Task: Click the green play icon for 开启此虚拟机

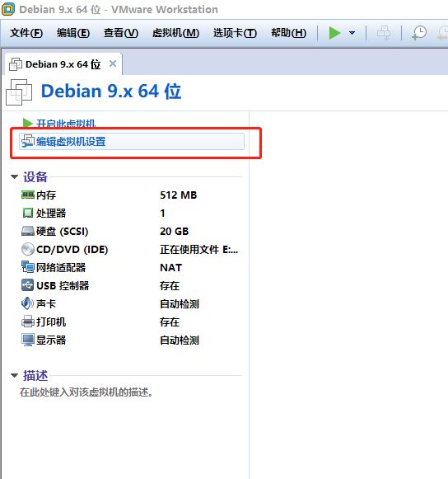Action: click(28, 123)
